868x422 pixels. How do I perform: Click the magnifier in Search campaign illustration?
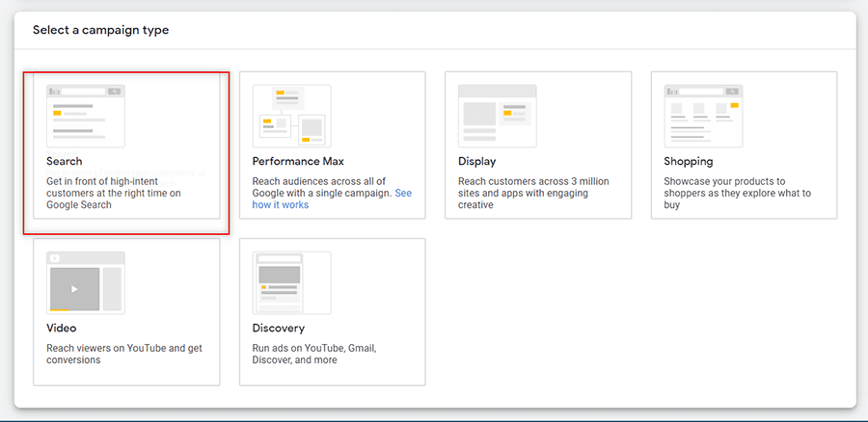click(x=114, y=92)
